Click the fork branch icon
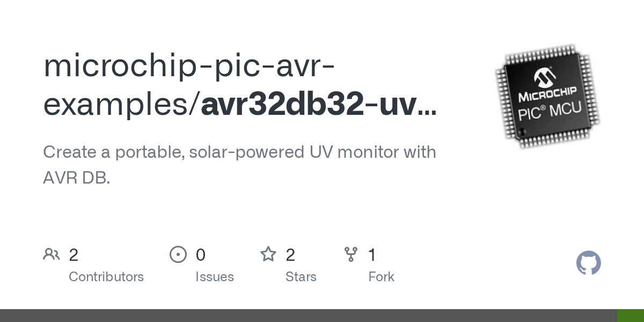 pos(351,254)
